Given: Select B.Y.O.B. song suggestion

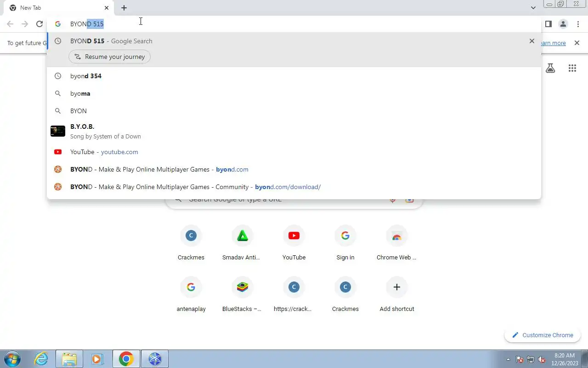Looking at the screenshot, I should 294,131.
